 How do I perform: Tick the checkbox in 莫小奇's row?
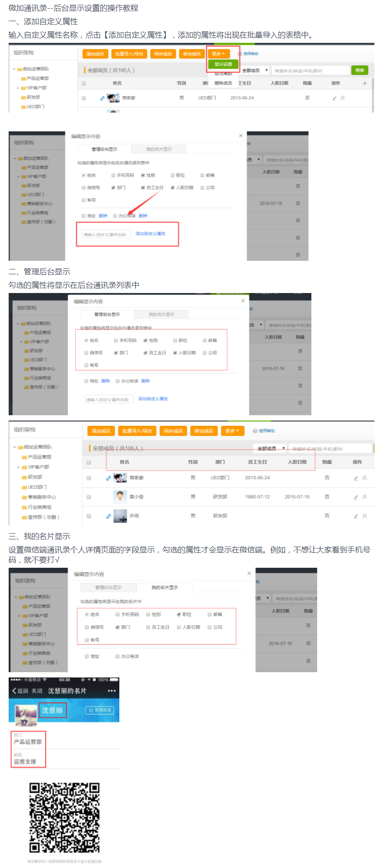click(89, 497)
